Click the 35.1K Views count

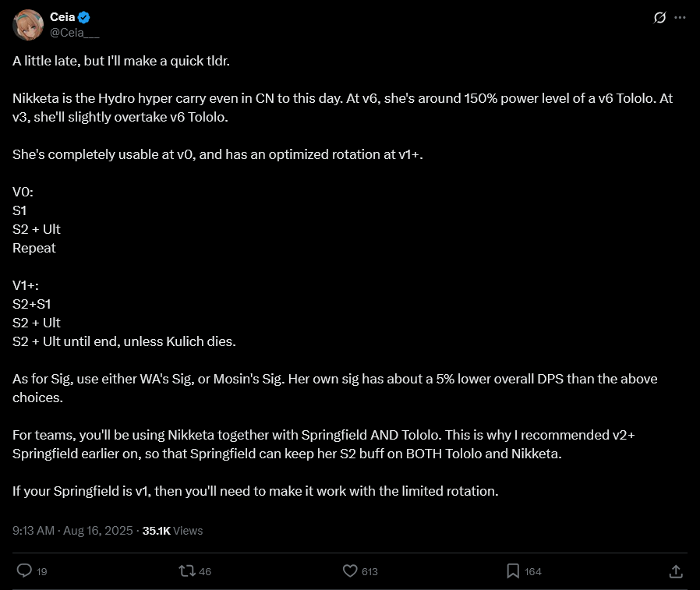(x=172, y=530)
